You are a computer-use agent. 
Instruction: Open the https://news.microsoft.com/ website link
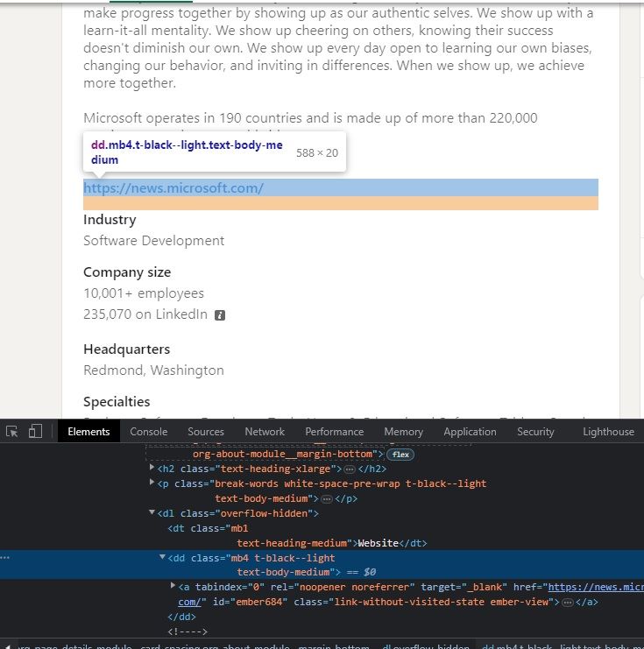tap(173, 188)
